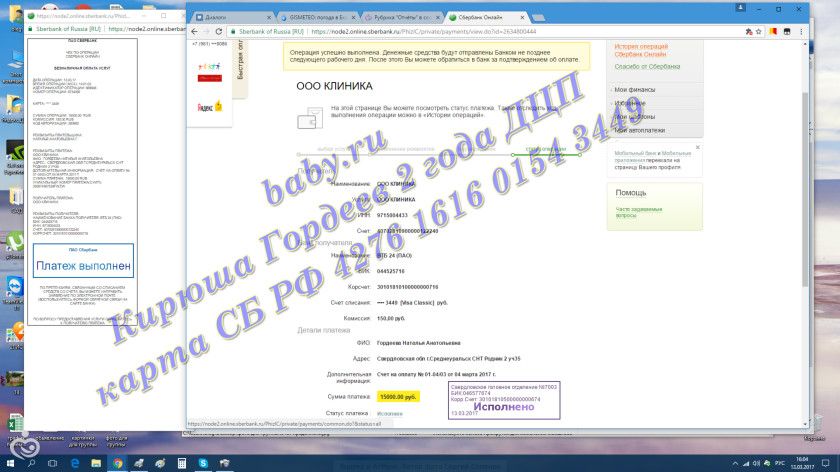Click the Исполнено stamp on the page
This screenshot has height=472, width=840.
coord(504,400)
